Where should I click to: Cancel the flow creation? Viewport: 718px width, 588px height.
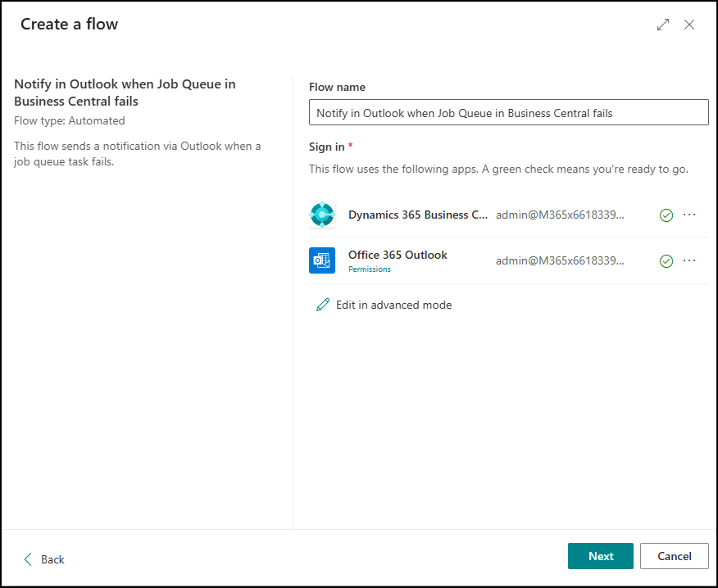(674, 556)
